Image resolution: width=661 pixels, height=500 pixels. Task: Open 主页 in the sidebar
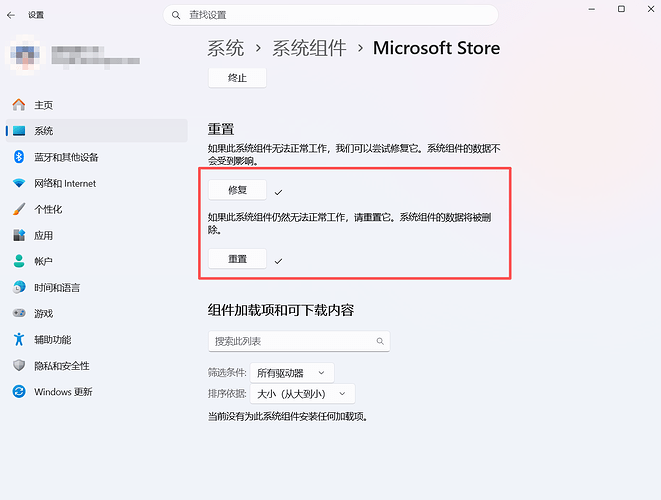(x=97, y=105)
